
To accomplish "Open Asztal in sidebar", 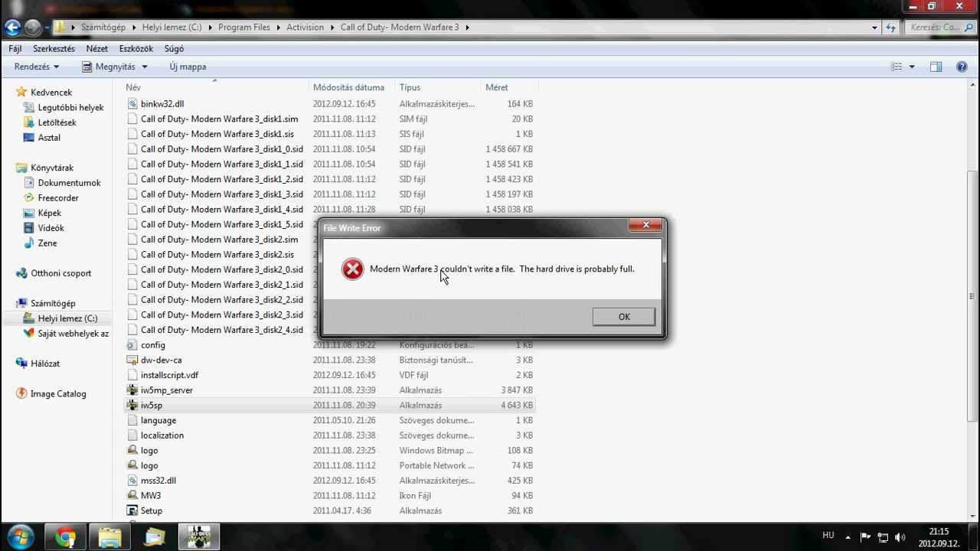I will click(x=49, y=138).
